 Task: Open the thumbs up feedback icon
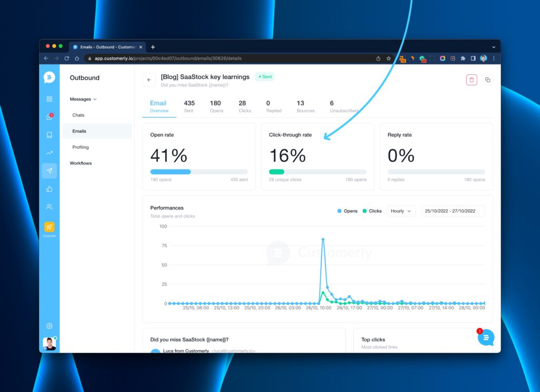[49, 189]
